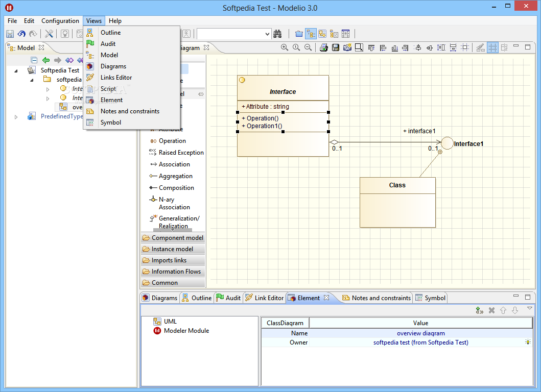This screenshot has height=392, width=541.
Task: Click the Undo arrow icon
Action: coord(21,34)
